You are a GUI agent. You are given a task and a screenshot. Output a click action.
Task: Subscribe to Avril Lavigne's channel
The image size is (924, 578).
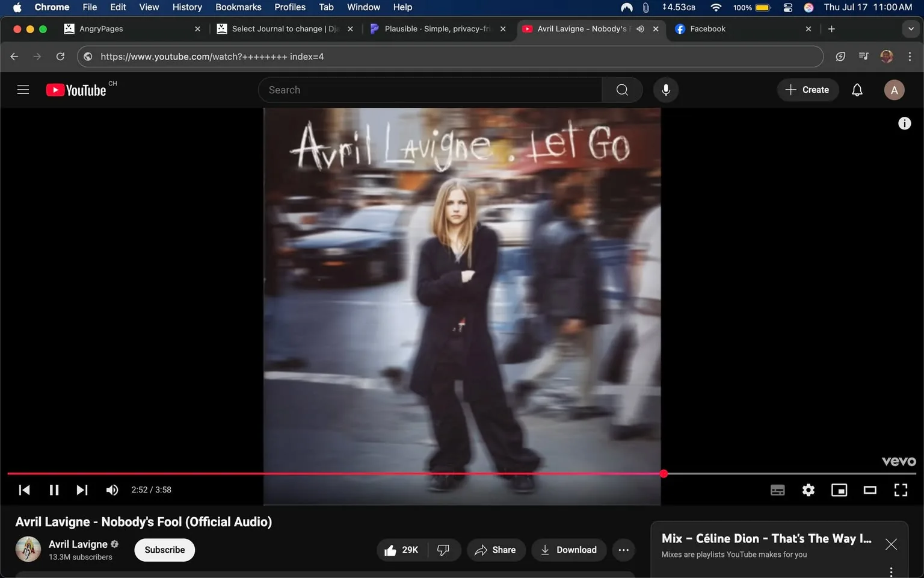point(164,550)
